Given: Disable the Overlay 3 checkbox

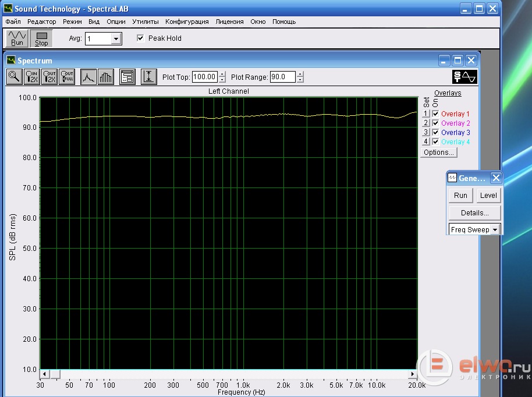Looking at the screenshot, I should pyautogui.click(x=435, y=133).
